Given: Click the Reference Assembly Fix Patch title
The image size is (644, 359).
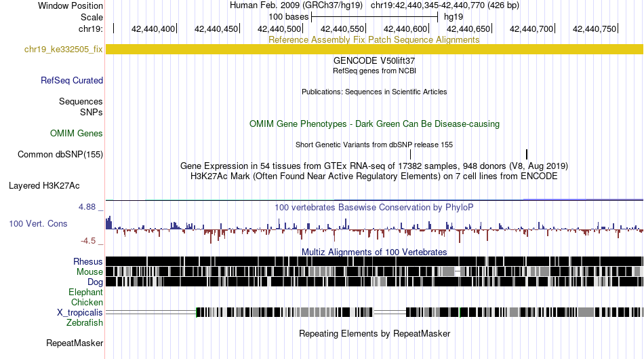Looking at the screenshot, I should coord(374,39).
